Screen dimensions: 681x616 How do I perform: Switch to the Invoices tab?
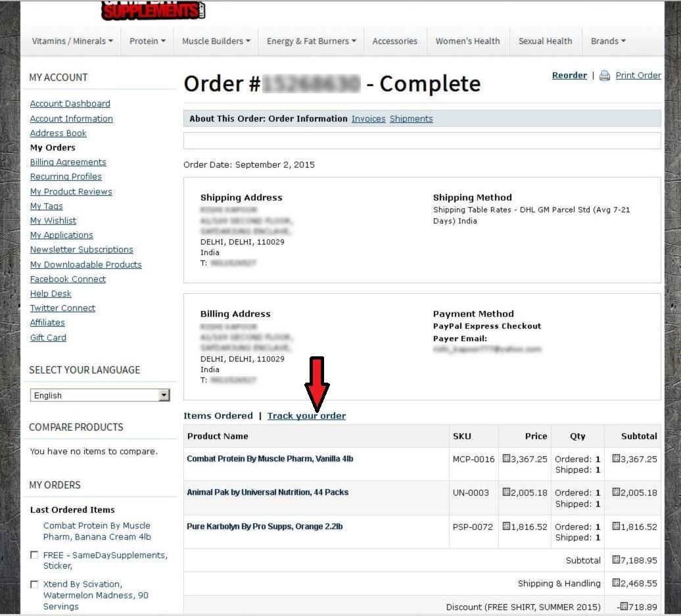tap(368, 118)
